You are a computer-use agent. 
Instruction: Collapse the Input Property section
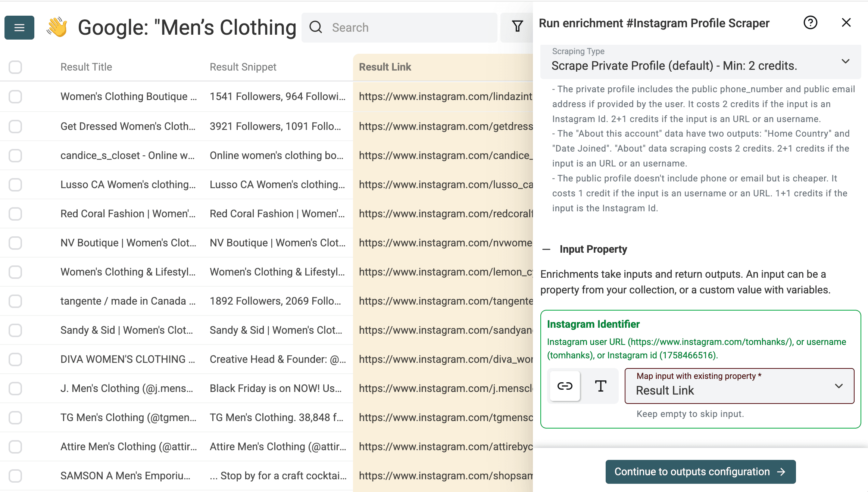(546, 249)
